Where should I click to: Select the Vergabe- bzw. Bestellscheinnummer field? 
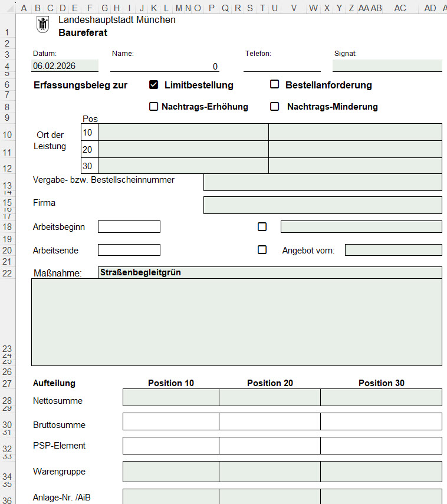(x=322, y=182)
